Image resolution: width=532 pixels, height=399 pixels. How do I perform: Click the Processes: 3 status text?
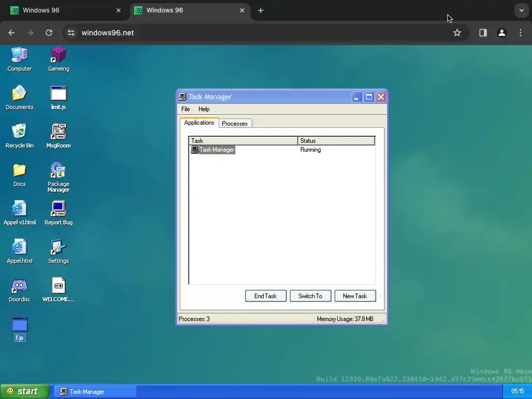194,319
